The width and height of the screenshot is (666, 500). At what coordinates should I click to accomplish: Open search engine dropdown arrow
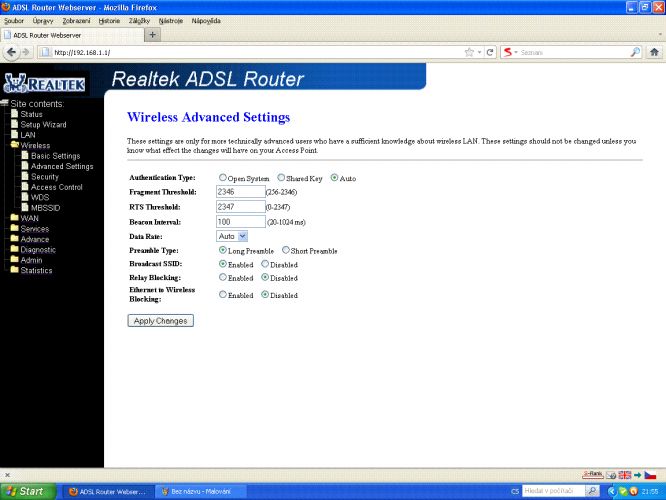[x=516, y=52]
